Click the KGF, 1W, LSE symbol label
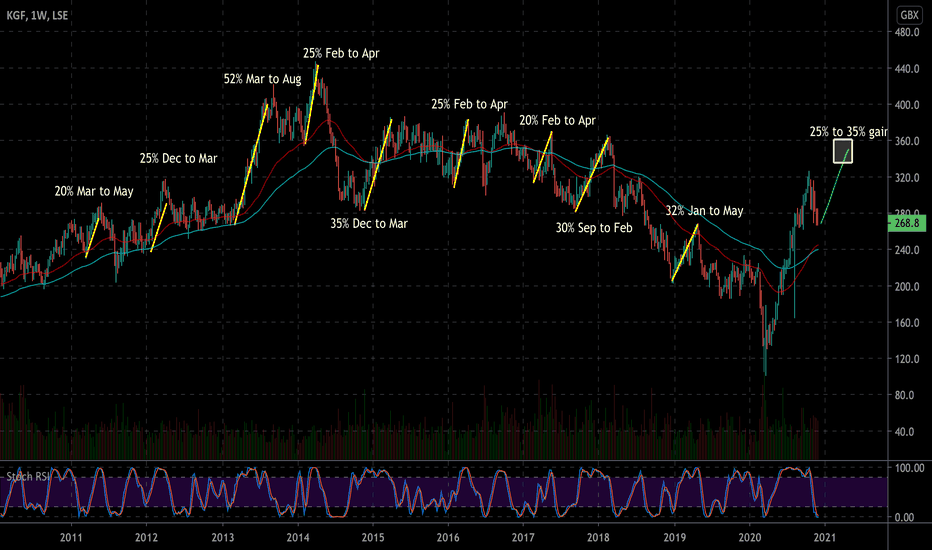 pyautogui.click(x=37, y=15)
